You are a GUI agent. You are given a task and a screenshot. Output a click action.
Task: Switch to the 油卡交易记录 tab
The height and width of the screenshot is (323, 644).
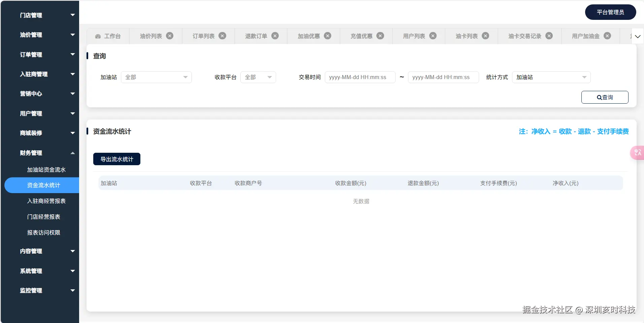pyautogui.click(x=525, y=36)
